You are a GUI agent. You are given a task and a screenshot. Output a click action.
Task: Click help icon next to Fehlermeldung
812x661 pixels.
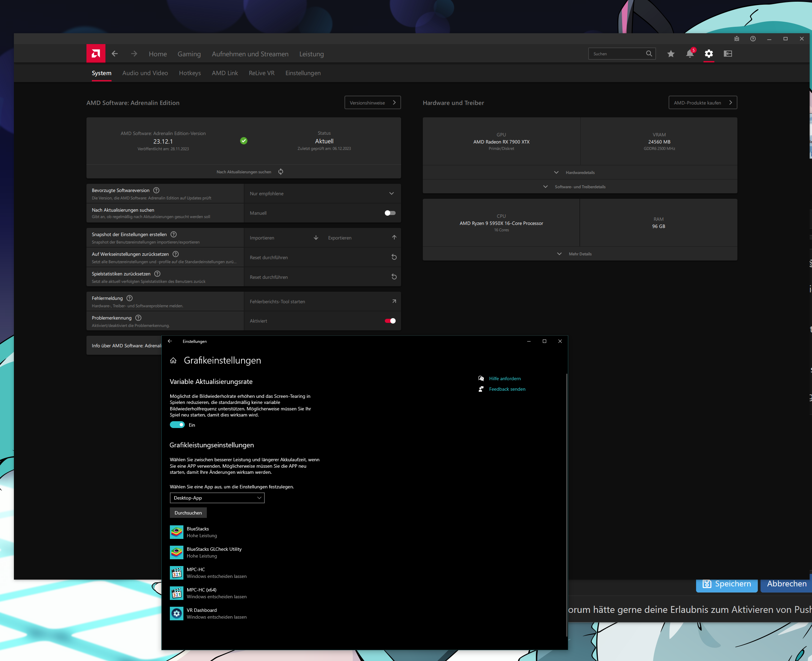[130, 298]
